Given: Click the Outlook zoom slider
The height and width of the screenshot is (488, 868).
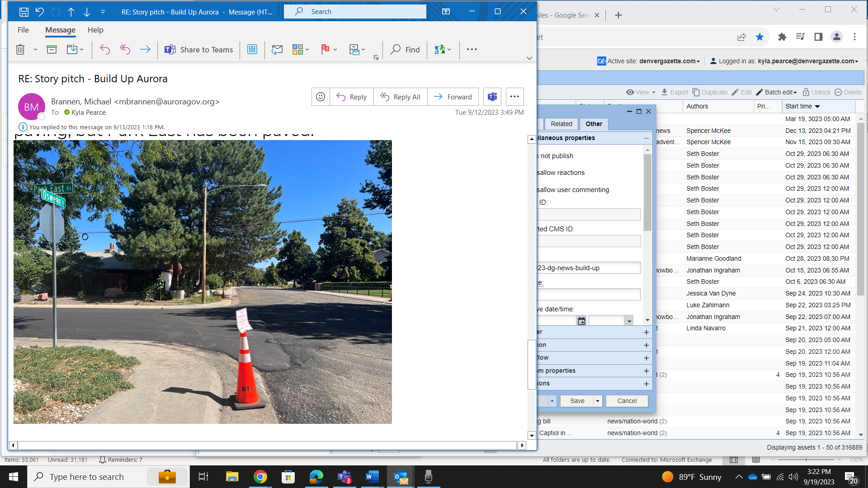Looking at the screenshot, I should [x=806, y=460].
